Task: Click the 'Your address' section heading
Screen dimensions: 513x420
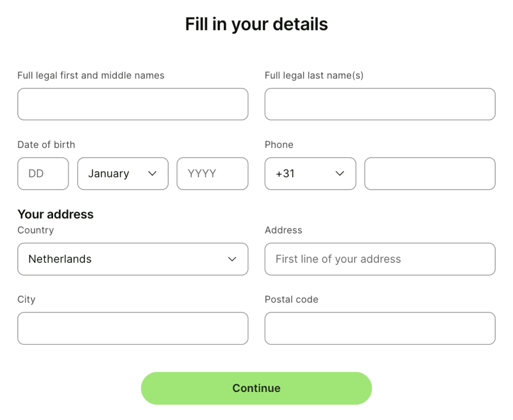Action: [55, 215]
